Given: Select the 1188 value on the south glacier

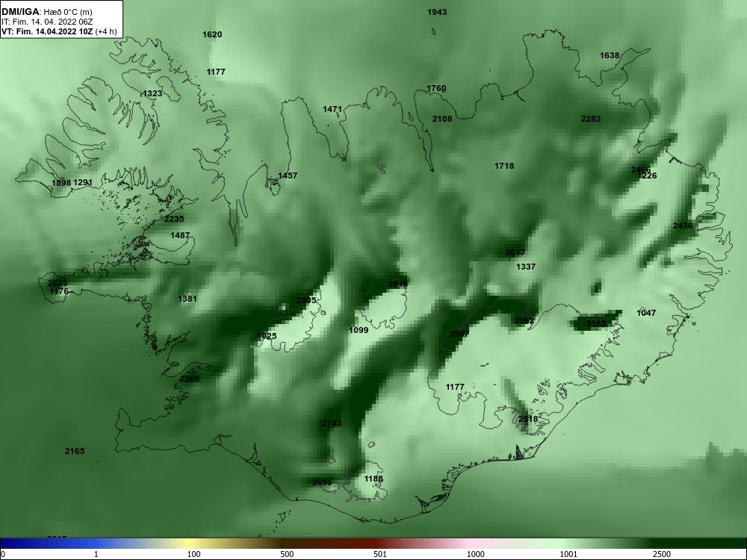Looking at the screenshot, I should (373, 479).
